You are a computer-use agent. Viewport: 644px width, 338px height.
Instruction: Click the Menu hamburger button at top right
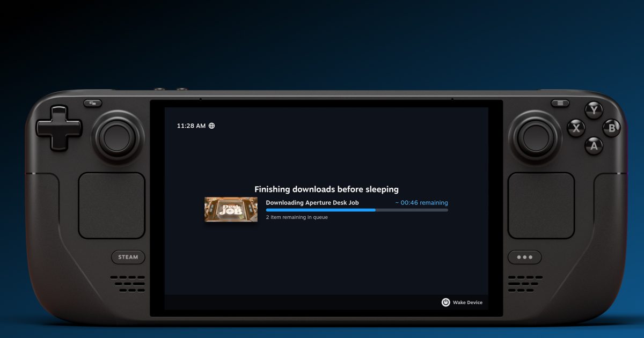tap(560, 103)
